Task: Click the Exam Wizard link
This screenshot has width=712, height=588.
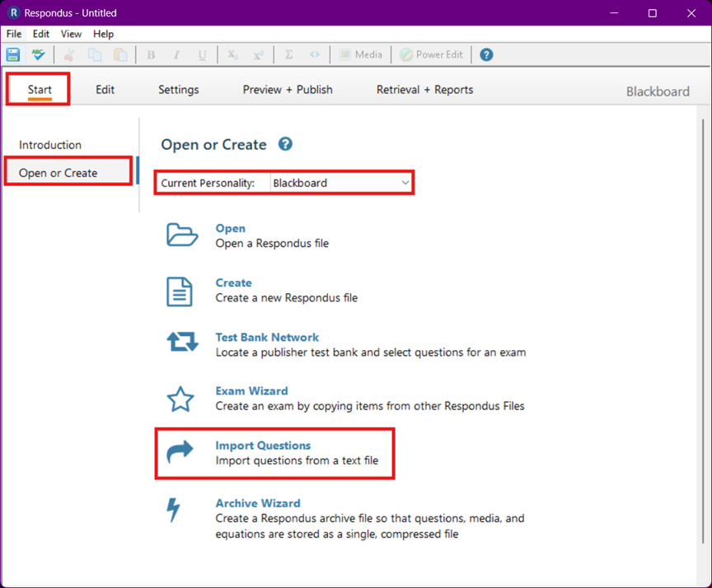Action: 251,390
